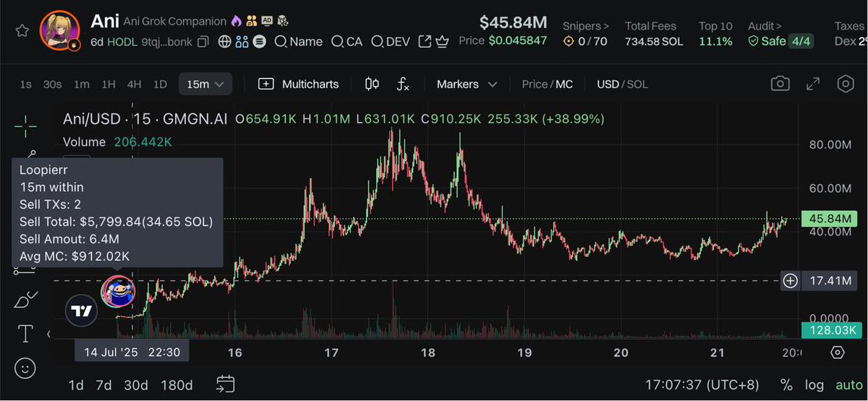The height and width of the screenshot is (401, 868).
Task: Open the emoji sticker tool
Action: pyautogui.click(x=25, y=368)
